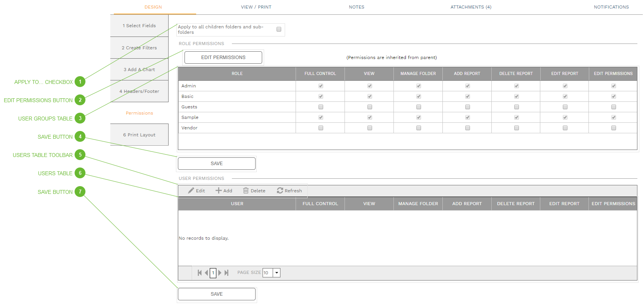Click the Edit Permissions button
Screen dimensions: 644x305
click(223, 58)
